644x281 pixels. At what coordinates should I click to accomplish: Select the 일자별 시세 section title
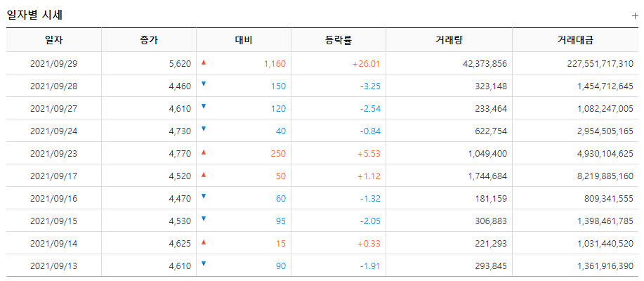click(x=35, y=15)
